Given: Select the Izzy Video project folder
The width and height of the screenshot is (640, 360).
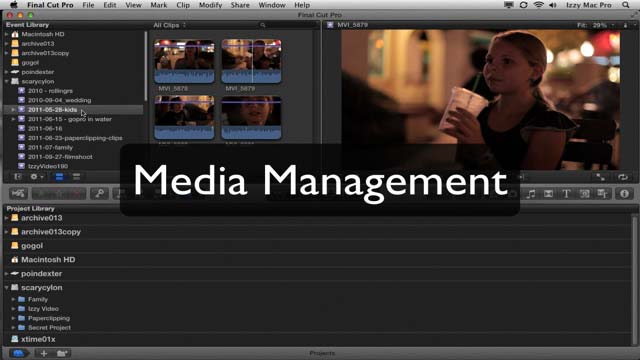Looking at the screenshot, I should [x=43, y=309].
